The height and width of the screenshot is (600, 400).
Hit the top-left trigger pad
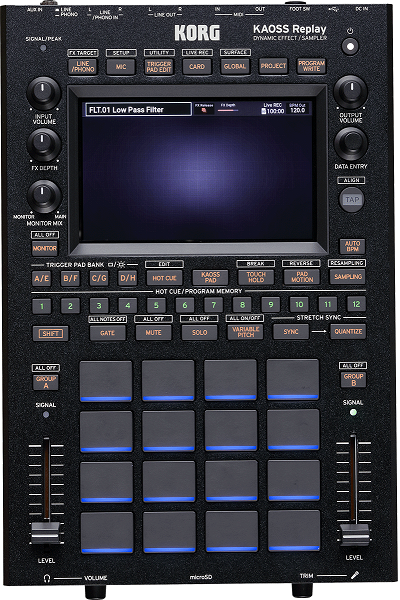pyautogui.click(x=106, y=380)
